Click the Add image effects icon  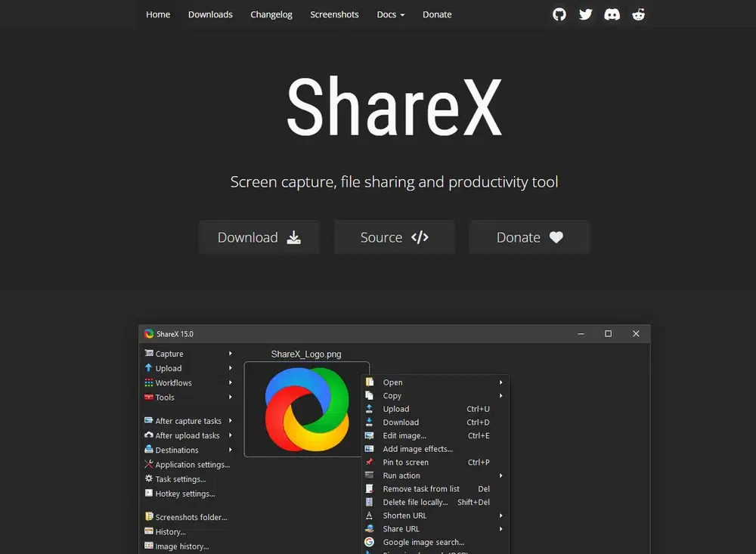coord(370,449)
